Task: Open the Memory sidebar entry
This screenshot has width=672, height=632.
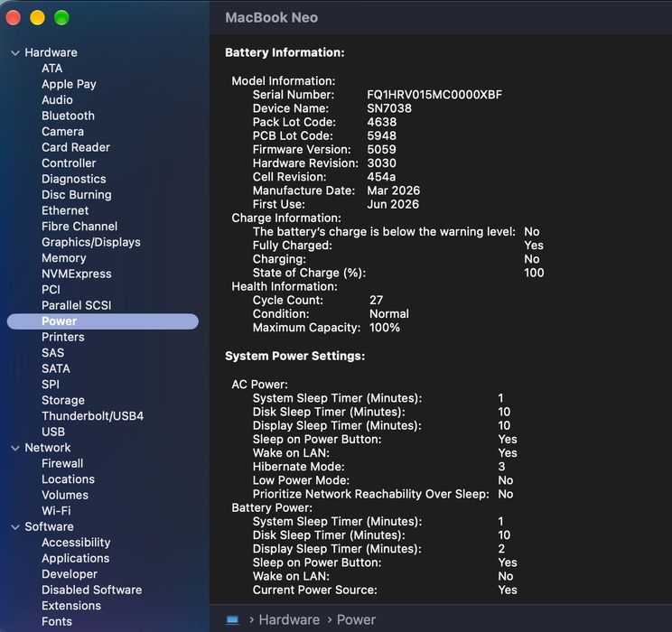Action: [x=64, y=258]
